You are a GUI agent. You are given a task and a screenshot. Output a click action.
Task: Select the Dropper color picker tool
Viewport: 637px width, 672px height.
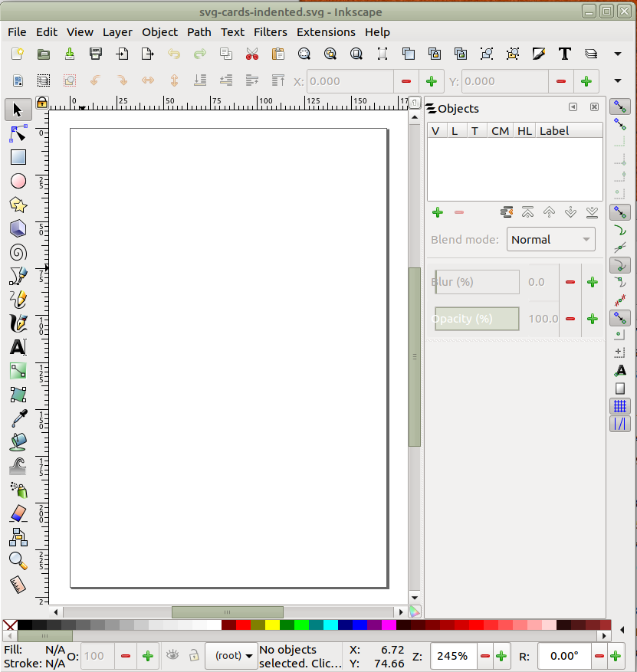coord(18,418)
